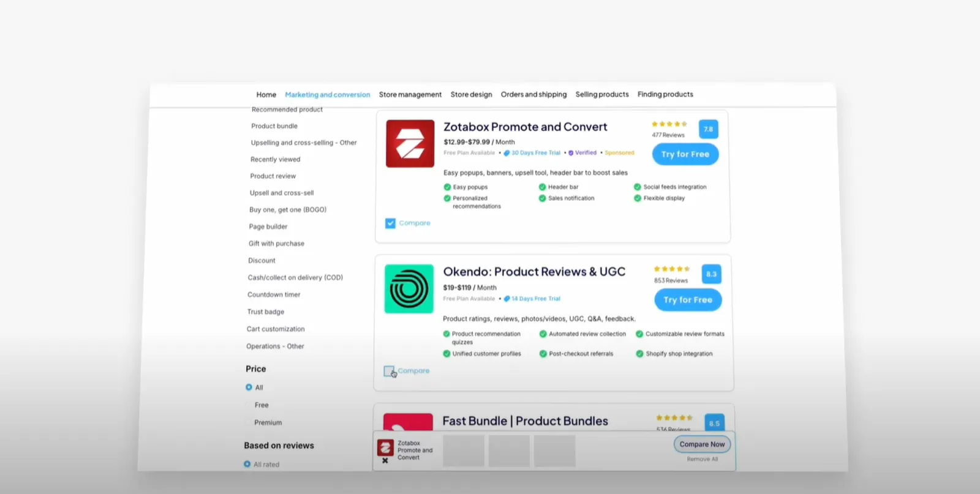Click the Sponsored label on Zotabox

pyautogui.click(x=619, y=153)
